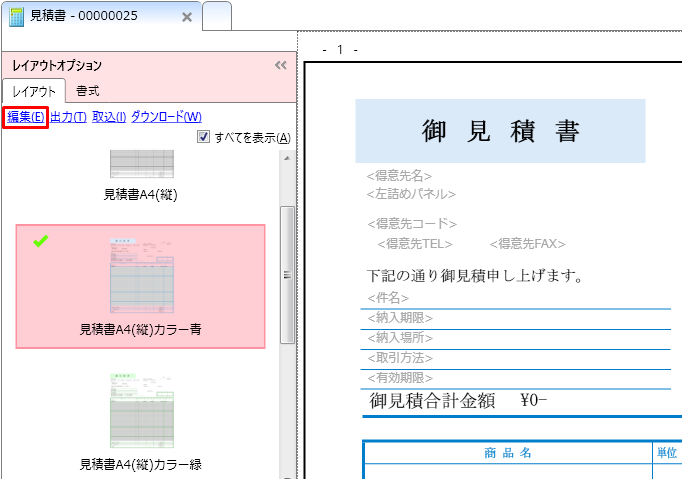
Task: Click the 取込(I) link
Action: 109,117
